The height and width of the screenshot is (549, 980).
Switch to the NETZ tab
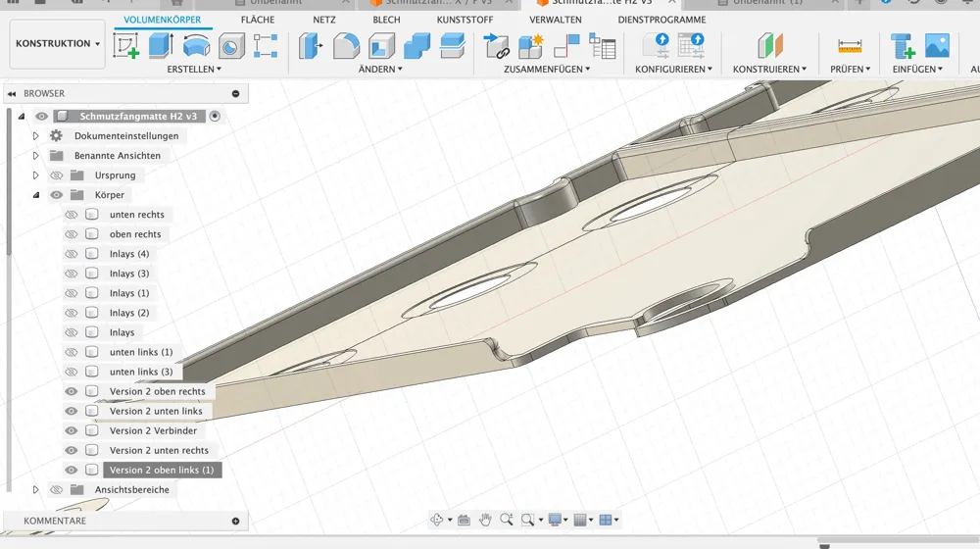pyautogui.click(x=324, y=20)
